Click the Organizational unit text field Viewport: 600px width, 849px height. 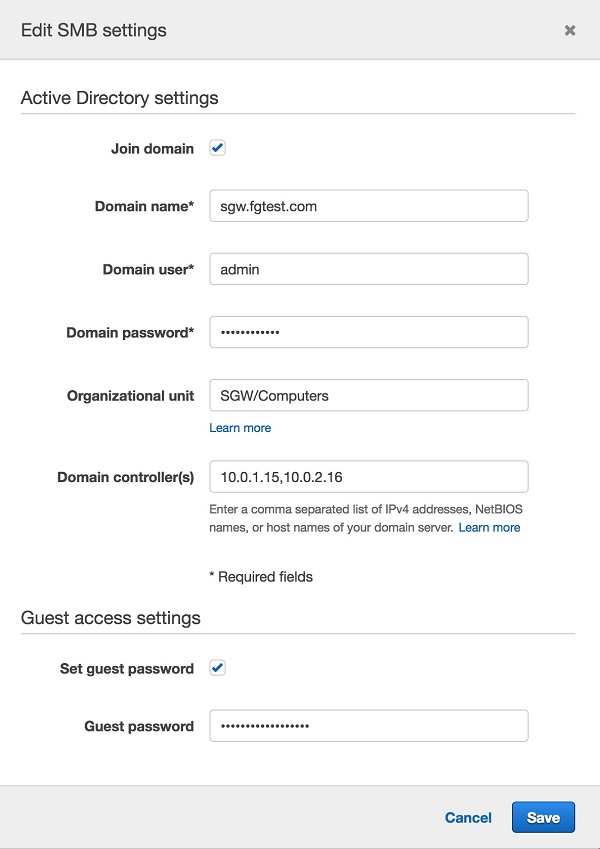369,395
